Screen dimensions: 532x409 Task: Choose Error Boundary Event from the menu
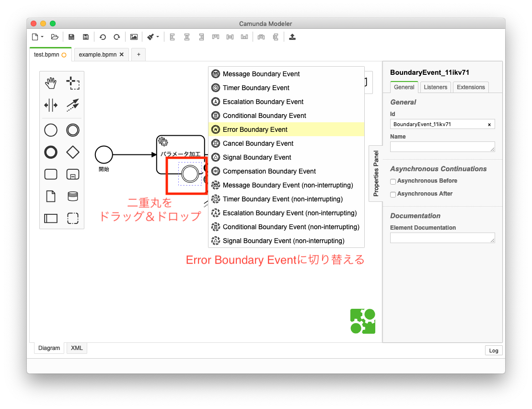(286, 129)
